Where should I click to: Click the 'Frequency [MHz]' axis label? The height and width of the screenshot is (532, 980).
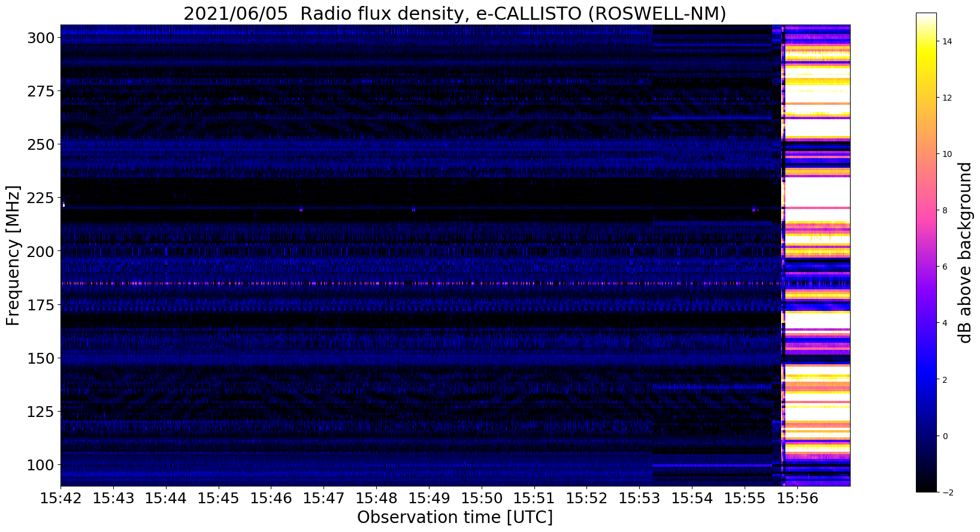13,255
